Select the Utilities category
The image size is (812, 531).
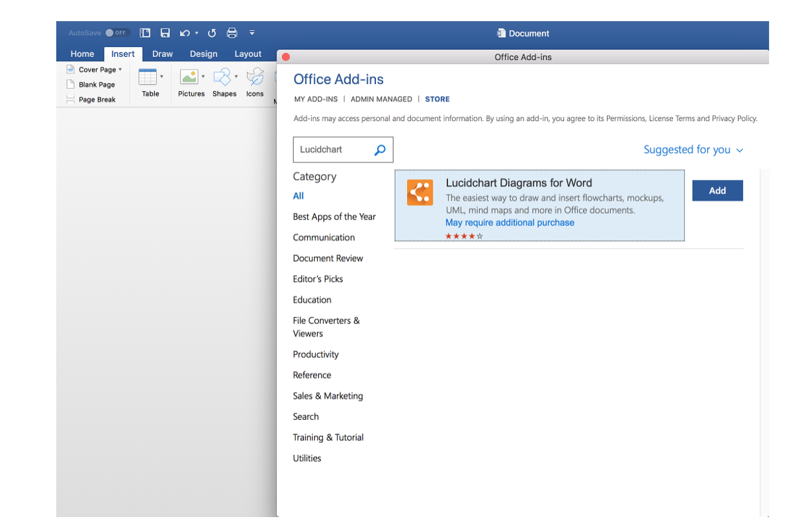point(307,458)
